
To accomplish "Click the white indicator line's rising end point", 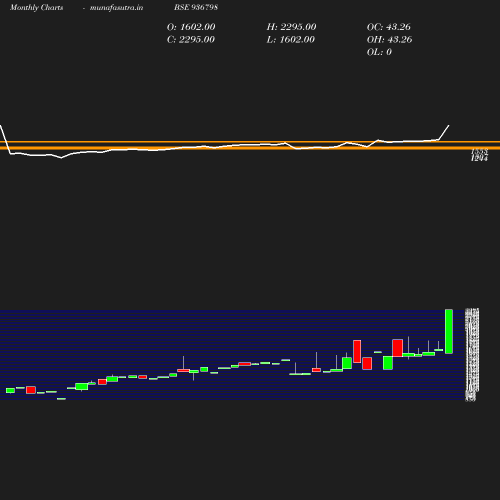I will tap(449, 126).
